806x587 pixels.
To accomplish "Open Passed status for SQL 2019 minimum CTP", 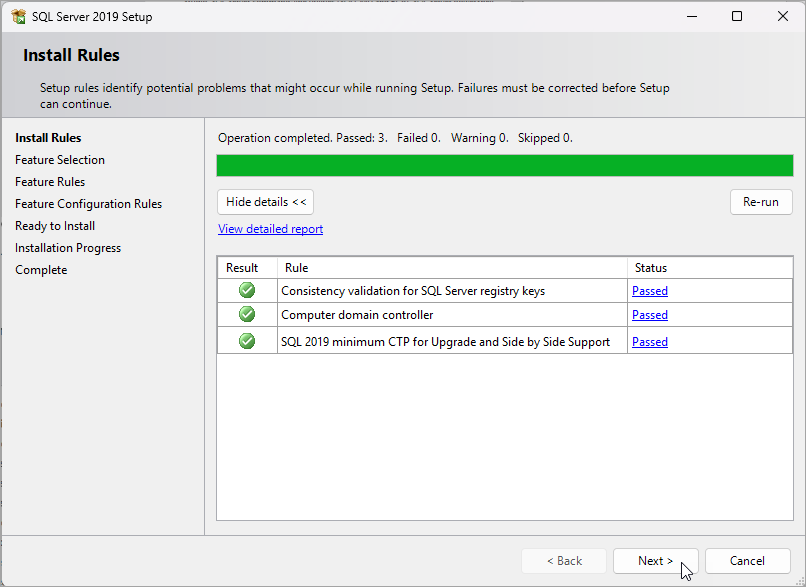I will 650,342.
